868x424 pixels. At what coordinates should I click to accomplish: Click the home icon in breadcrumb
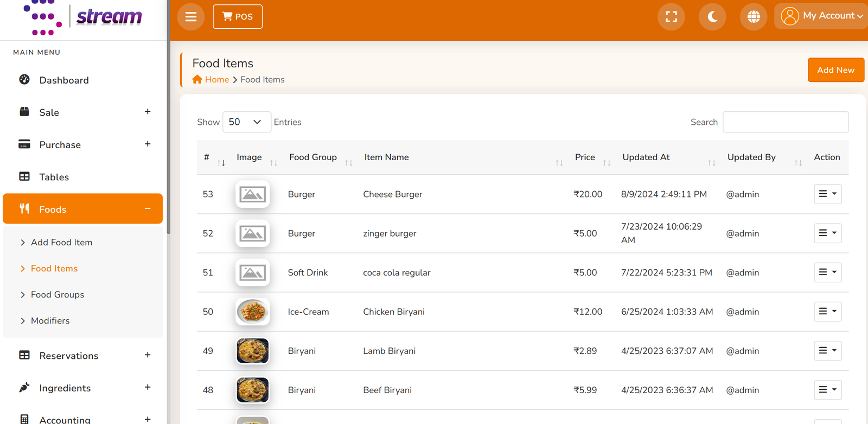coord(197,79)
